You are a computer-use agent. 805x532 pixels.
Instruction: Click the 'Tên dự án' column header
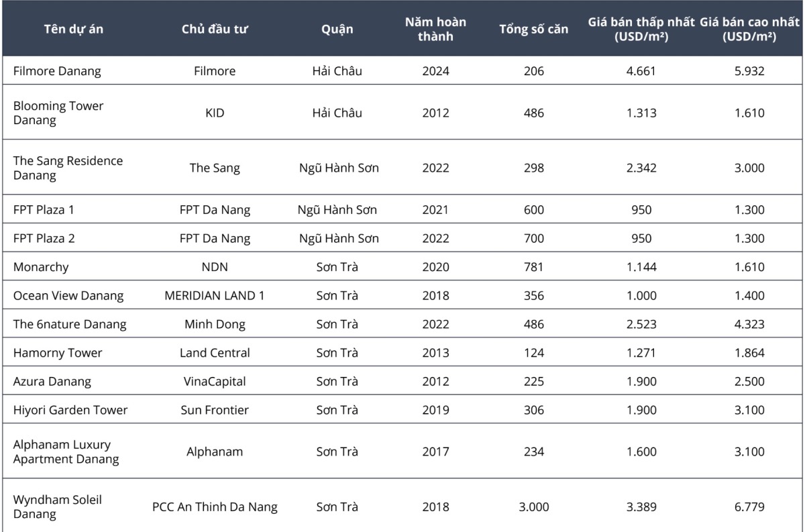click(74, 29)
